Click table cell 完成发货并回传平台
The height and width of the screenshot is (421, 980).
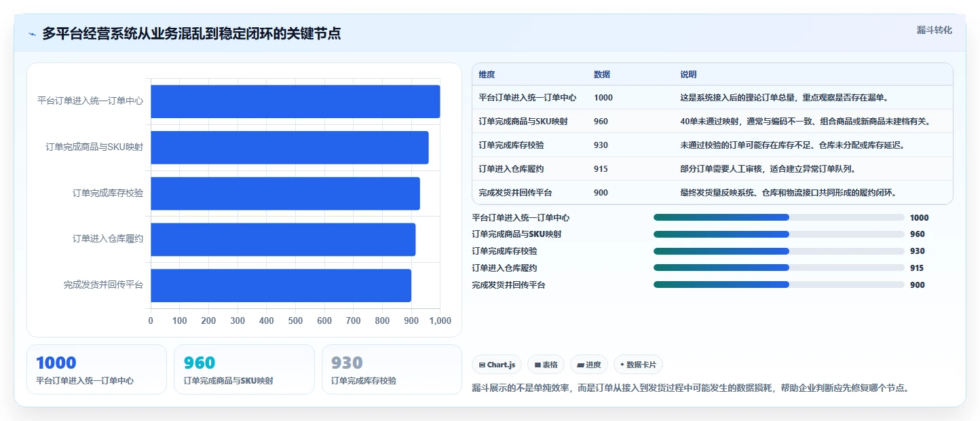click(x=515, y=193)
